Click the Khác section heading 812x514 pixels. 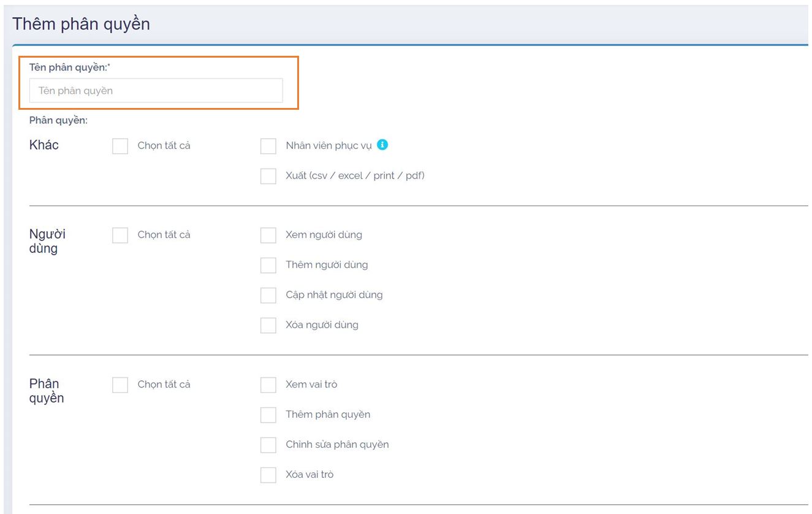(44, 145)
